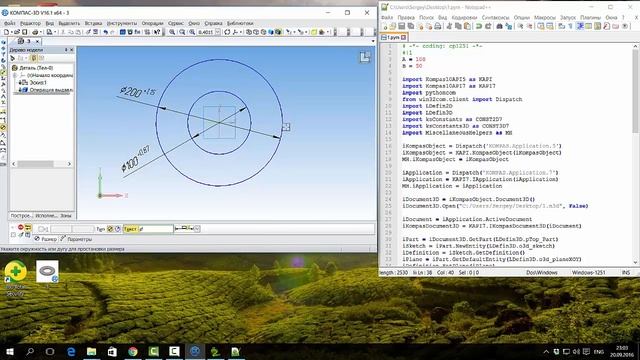Open the orientation dropdown arrow in KOMPAS toolbar

coord(241,32)
